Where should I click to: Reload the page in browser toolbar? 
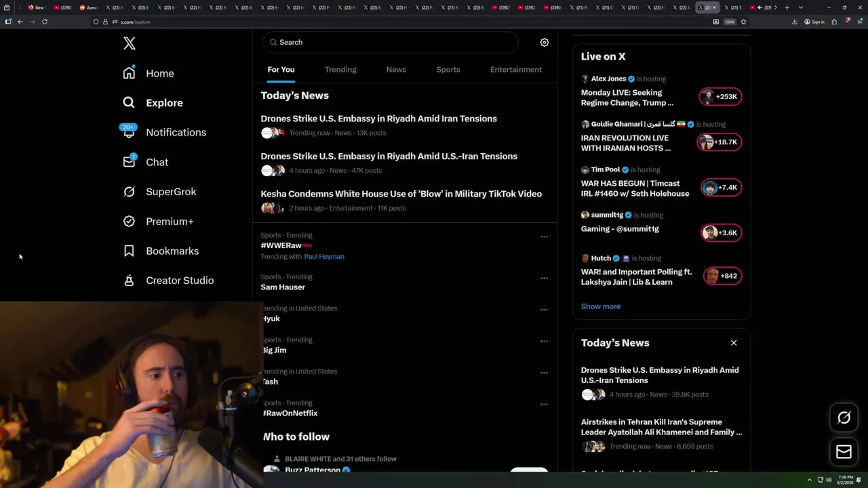tap(45, 22)
